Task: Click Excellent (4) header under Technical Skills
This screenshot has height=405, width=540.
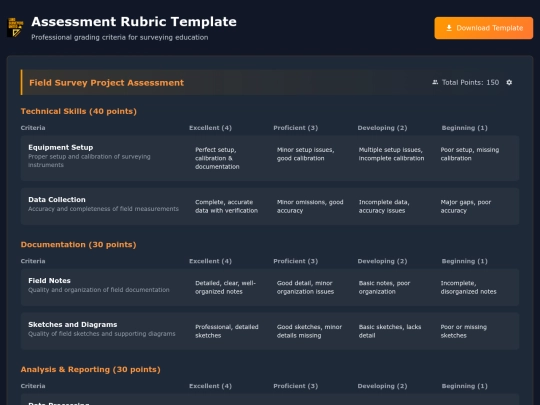Action: pos(210,128)
